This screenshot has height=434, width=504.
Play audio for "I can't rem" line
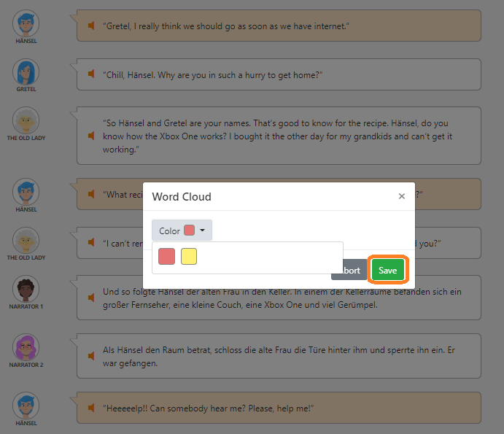[x=91, y=242]
